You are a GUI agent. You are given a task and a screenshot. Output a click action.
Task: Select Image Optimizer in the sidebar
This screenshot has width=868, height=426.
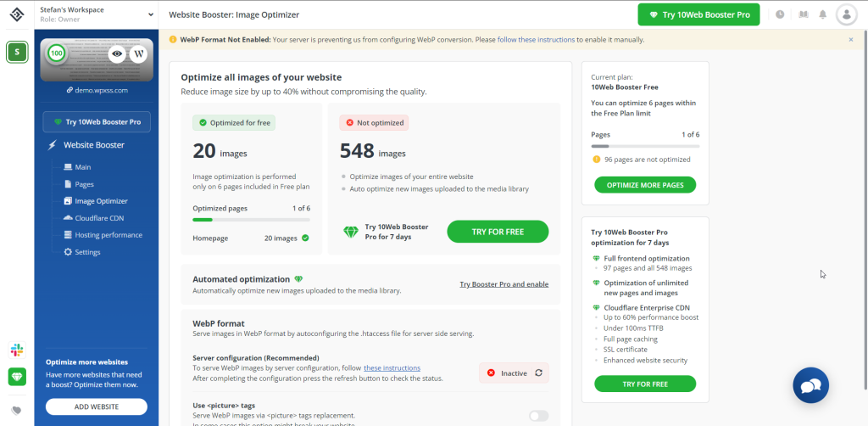[x=96, y=201]
